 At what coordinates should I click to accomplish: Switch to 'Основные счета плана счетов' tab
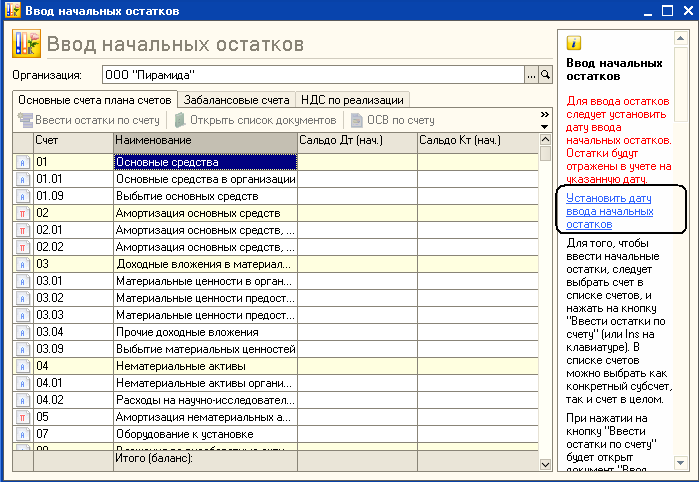pos(95,100)
